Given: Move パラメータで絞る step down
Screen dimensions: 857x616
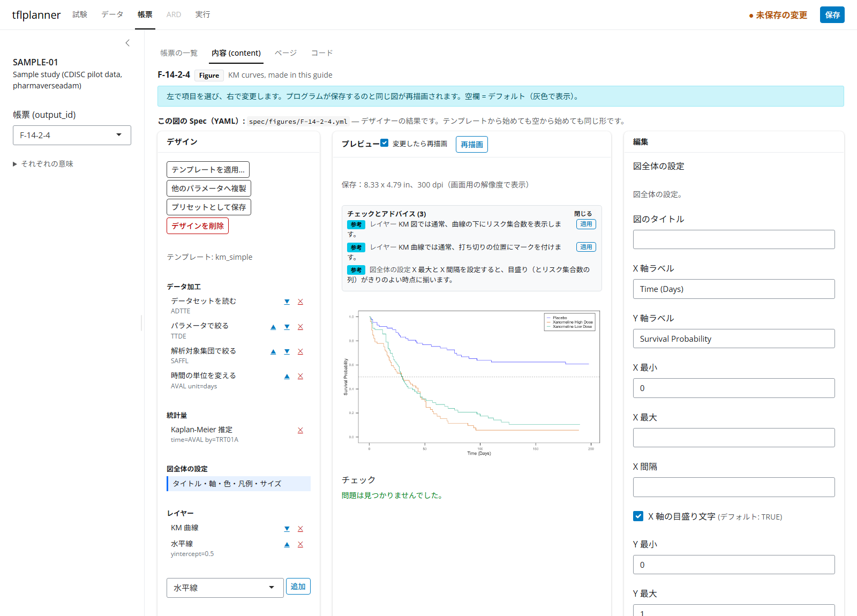Looking at the screenshot, I should tap(287, 327).
